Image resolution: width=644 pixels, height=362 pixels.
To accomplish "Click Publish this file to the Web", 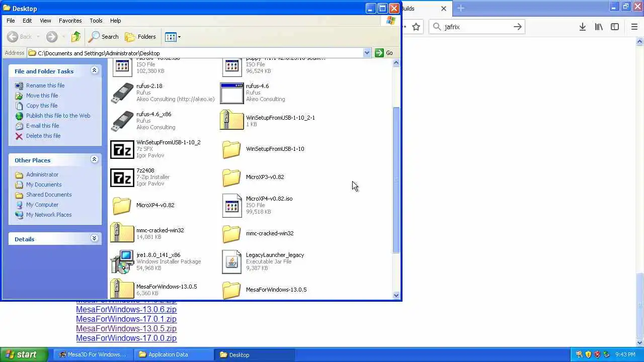I will coord(58,116).
